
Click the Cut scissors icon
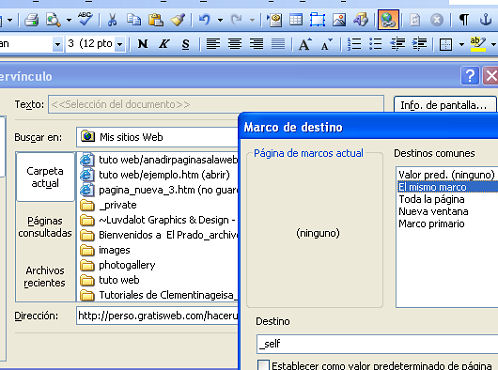coord(112,20)
